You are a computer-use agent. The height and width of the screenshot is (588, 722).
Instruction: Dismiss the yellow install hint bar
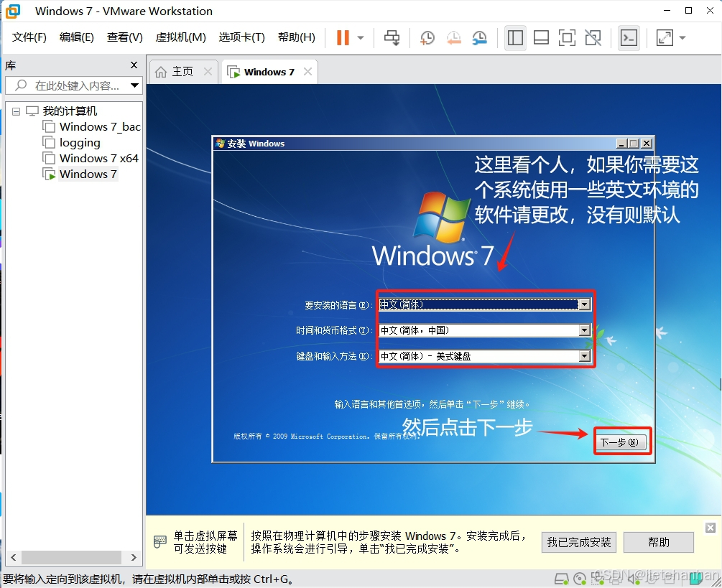click(711, 527)
